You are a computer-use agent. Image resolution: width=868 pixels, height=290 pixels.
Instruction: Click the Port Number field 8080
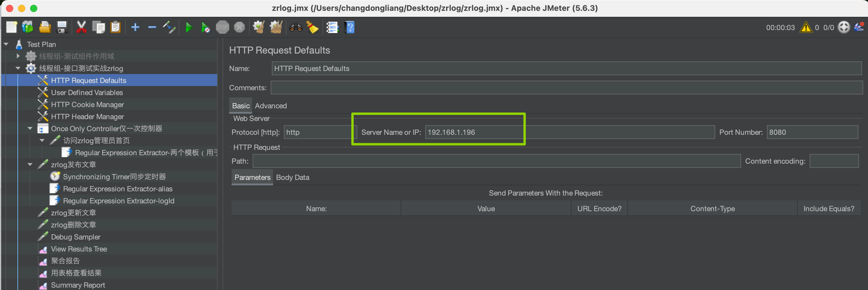pos(812,132)
